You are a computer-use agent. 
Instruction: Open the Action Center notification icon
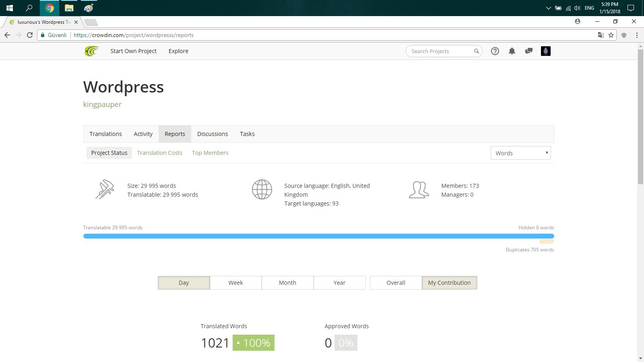(631, 8)
